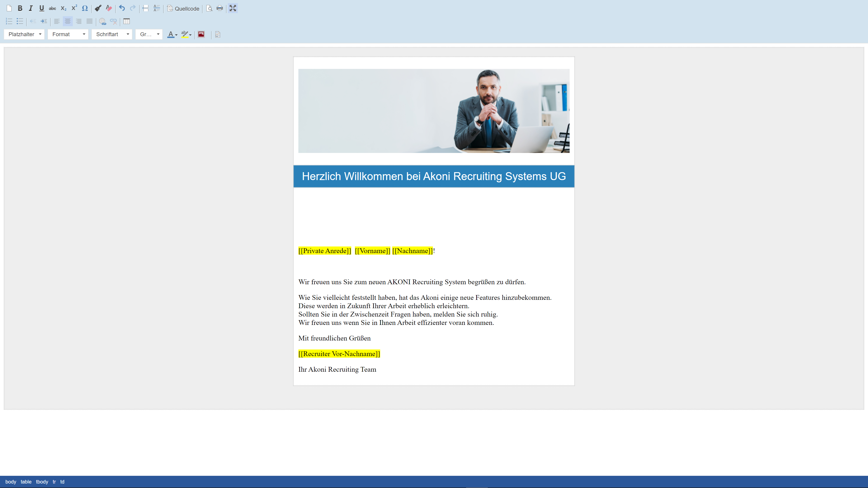Image resolution: width=868 pixels, height=488 pixels.
Task: Click the copy formatting paintbrush icon
Action: click(98, 8)
